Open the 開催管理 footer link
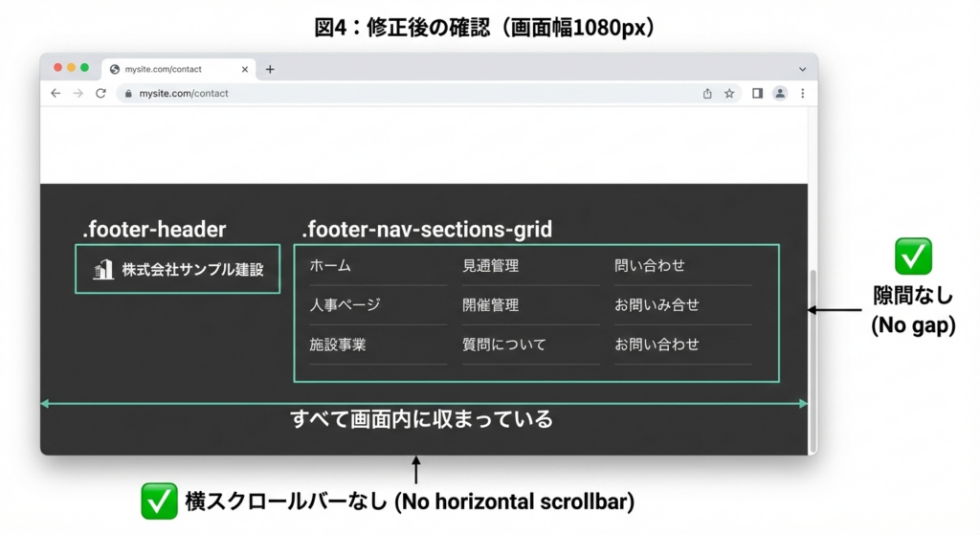Image resolution: width=980 pixels, height=535 pixels. pyautogui.click(x=491, y=305)
